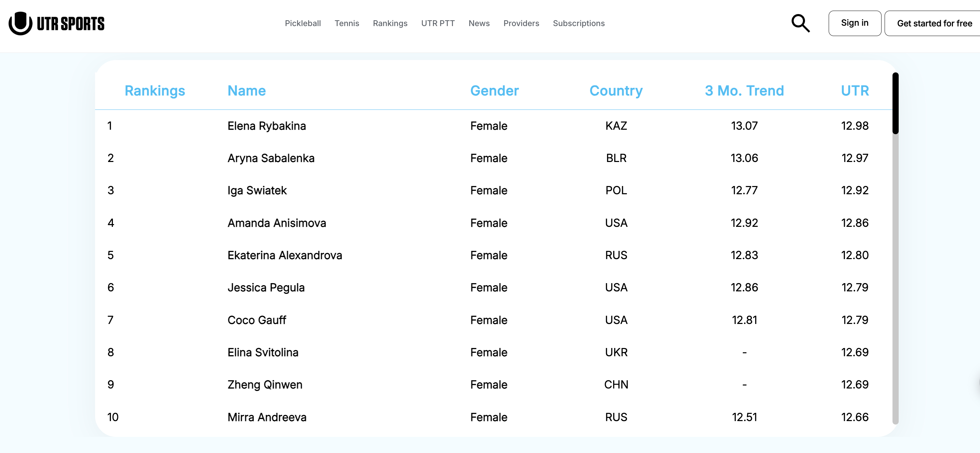980x453 pixels.
Task: Open Iga Swiatek's player entry
Action: (x=257, y=190)
